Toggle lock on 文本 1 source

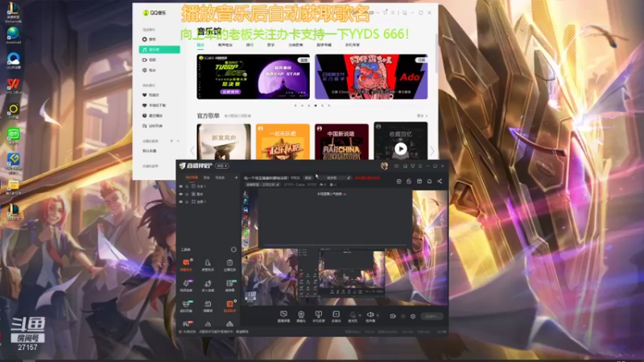pos(187,187)
